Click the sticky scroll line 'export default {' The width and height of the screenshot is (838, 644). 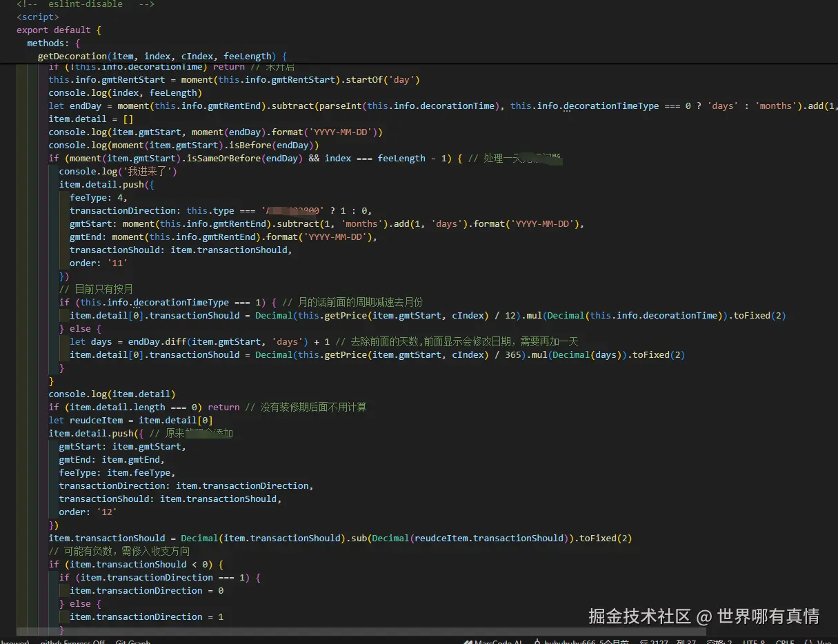click(x=59, y=30)
